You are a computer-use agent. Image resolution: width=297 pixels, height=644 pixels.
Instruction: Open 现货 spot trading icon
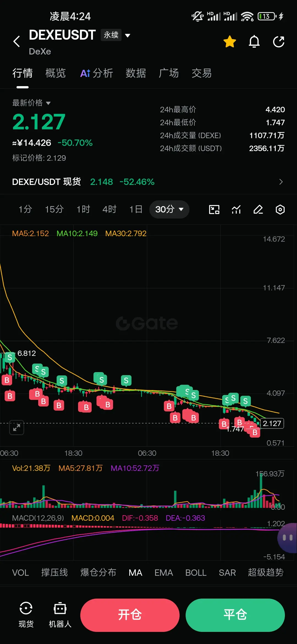click(x=26, y=615)
